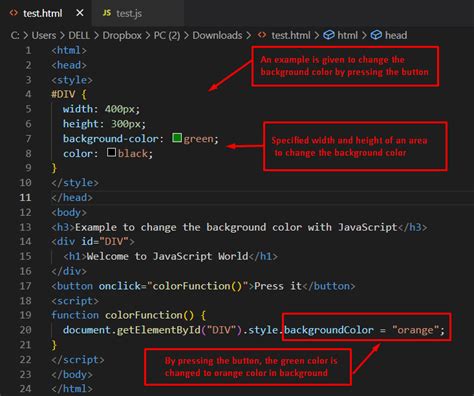Click the onclick="colorFunction()" attribute
Screen dimensions: 474x396
tap(173, 286)
